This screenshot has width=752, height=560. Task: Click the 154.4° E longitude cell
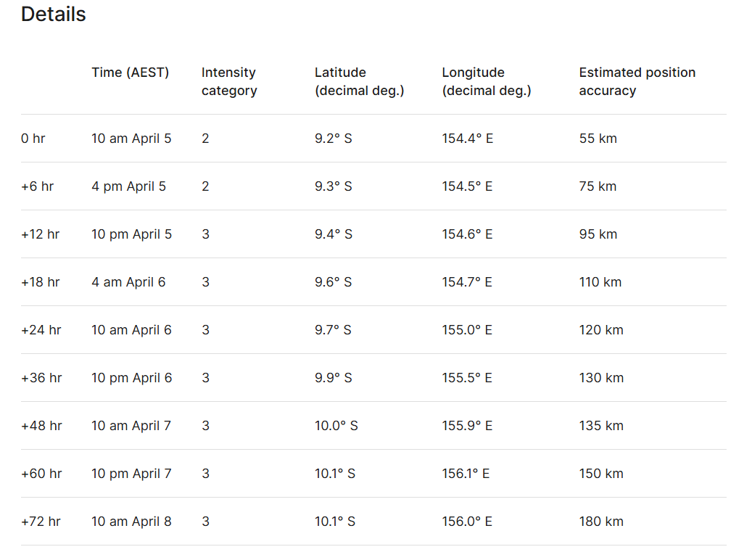click(x=467, y=139)
